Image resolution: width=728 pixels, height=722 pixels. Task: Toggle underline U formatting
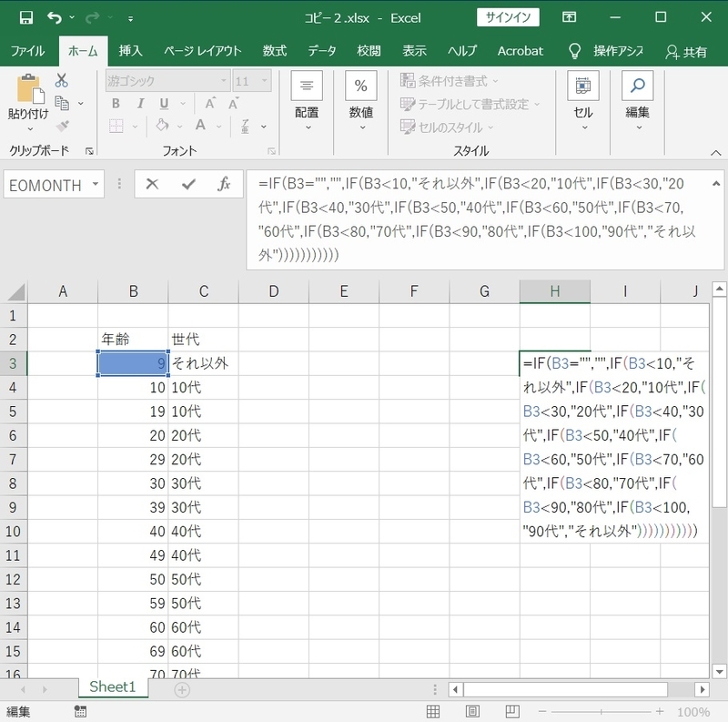pyautogui.click(x=164, y=104)
